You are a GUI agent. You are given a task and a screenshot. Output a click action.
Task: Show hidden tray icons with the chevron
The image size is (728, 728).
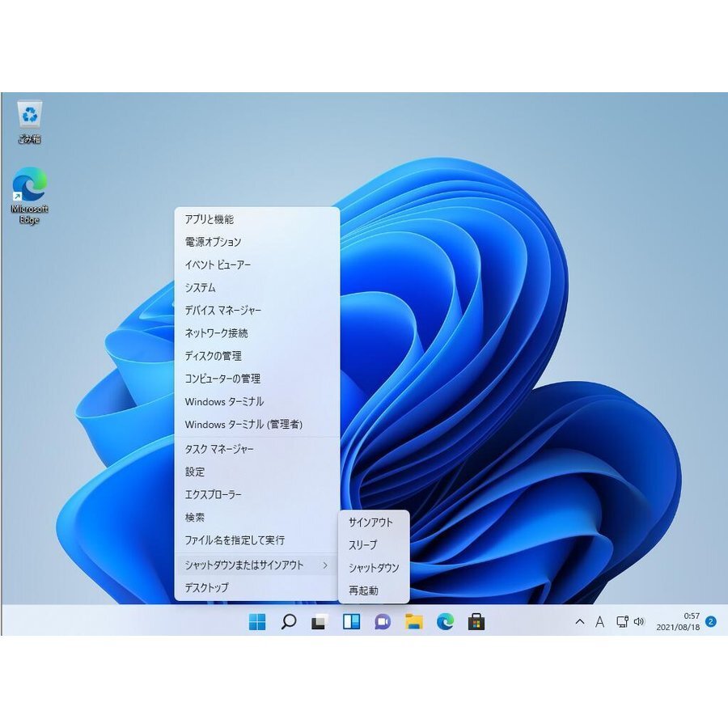point(579,622)
